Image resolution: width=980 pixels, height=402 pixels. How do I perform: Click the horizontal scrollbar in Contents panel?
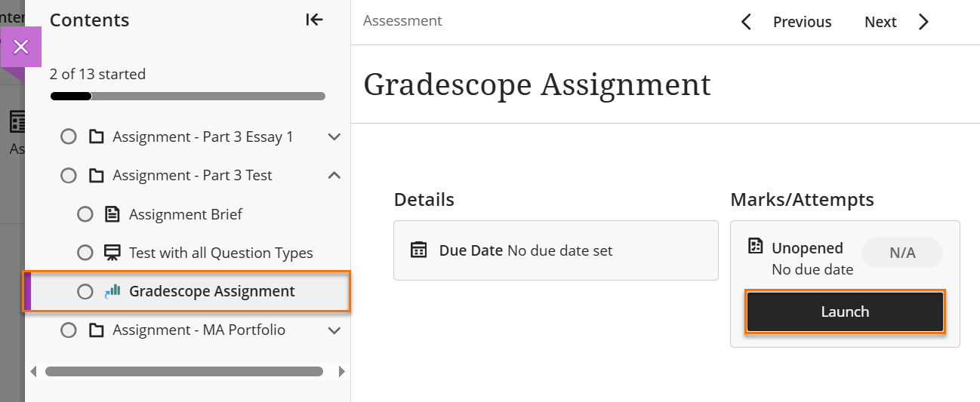coord(184,371)
